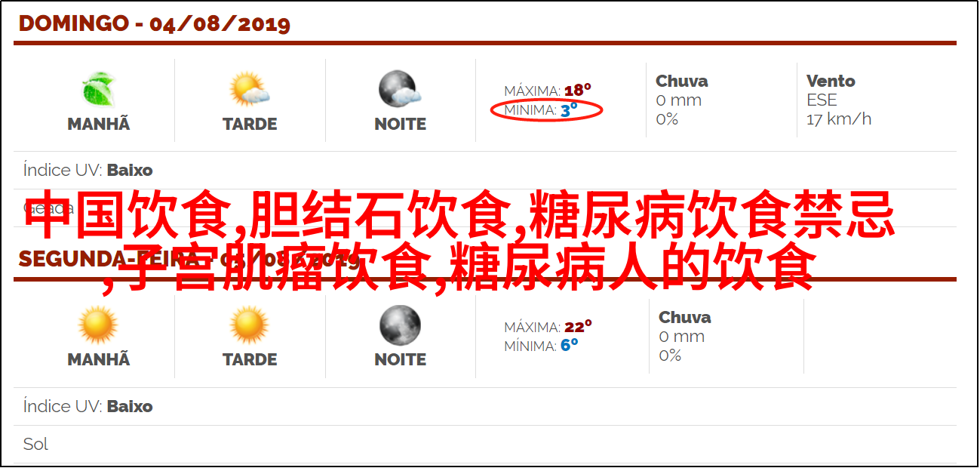This screenshot has height=468, width=980.
Task: Click the Sol description text
Action: pyautogui.click(x=35, y=444)
